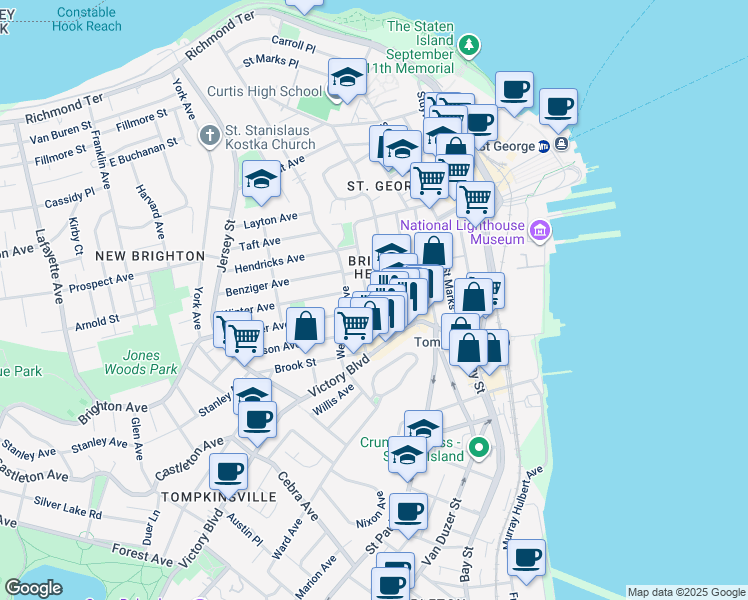
Task: Click the graduation cap marker by Curtis High School
Action: click(x=347, y=78)
